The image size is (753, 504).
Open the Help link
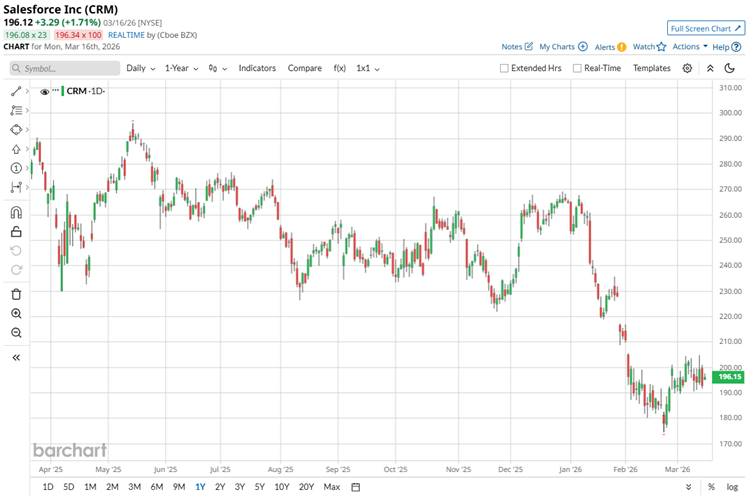(x=727, y=47)
